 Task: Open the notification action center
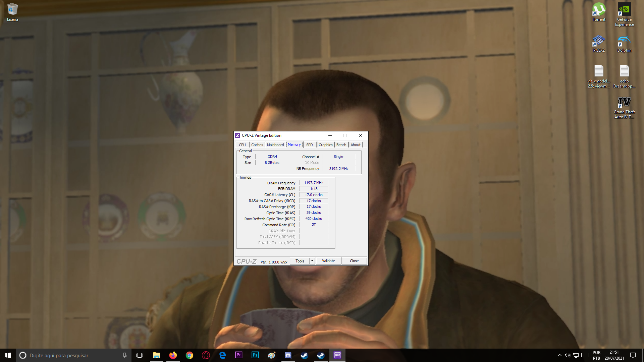(x=633, y=355)
